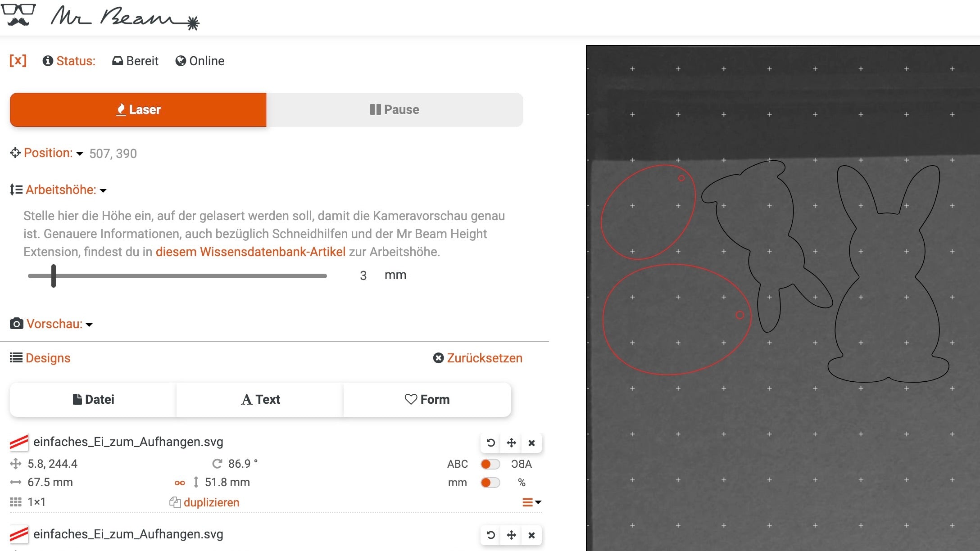Click the position crosshair icon
Viewport: 980px width, 551px height.
(x=15, y=154)
